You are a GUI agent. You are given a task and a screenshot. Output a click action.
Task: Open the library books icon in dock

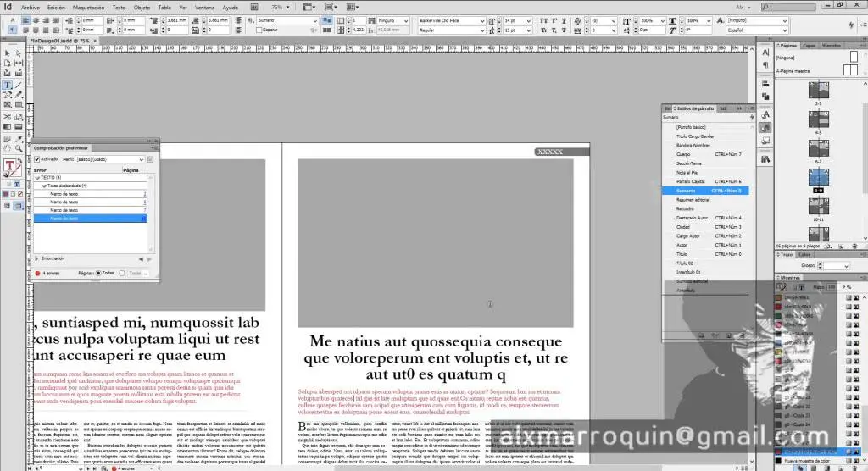[765, 159]
